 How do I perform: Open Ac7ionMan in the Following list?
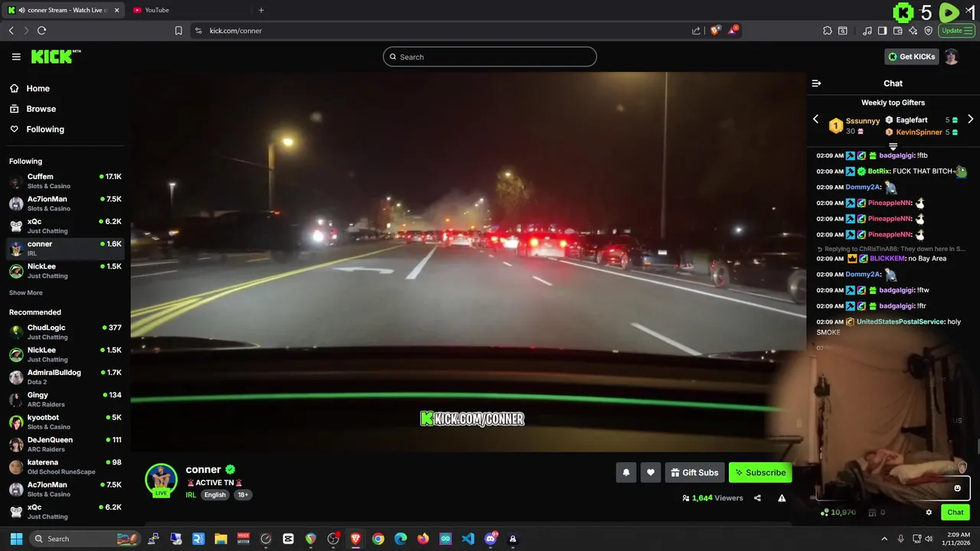(65, 203)
